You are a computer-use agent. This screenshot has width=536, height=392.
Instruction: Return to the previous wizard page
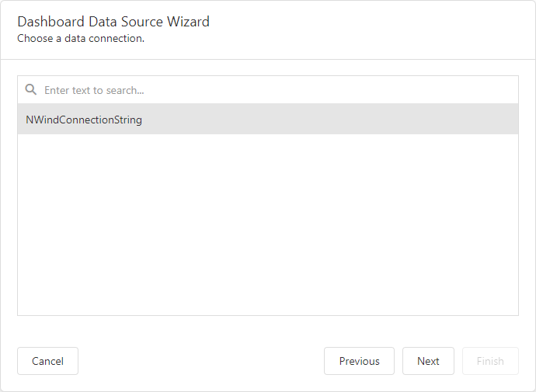pos(359,361)
